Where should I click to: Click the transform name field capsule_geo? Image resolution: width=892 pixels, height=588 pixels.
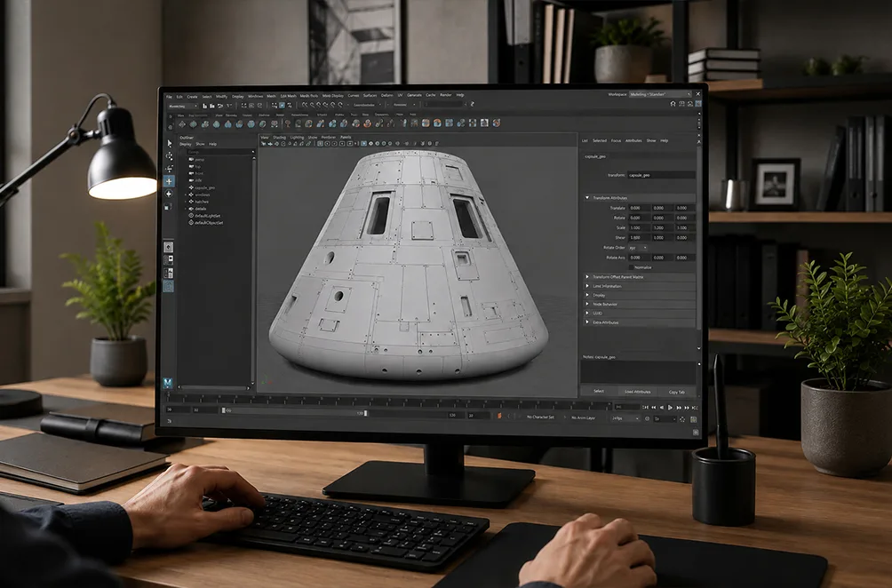pos(661,175)
